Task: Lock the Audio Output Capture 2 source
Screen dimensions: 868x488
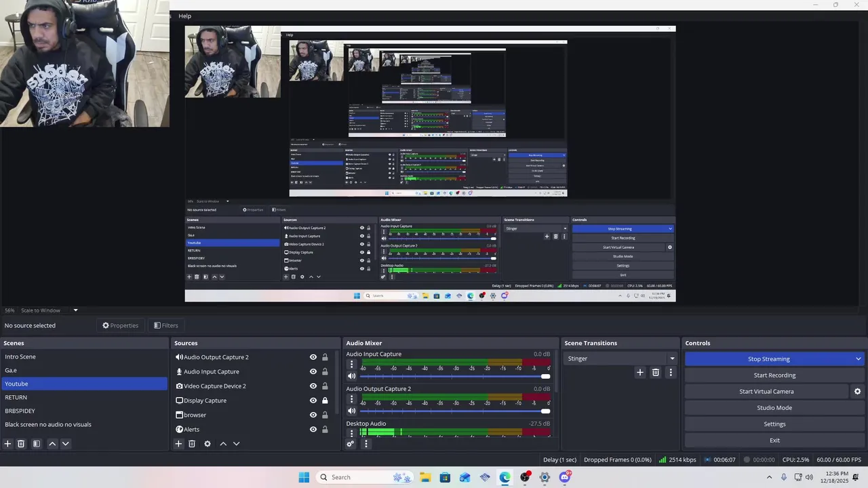Action: (325, 357)
